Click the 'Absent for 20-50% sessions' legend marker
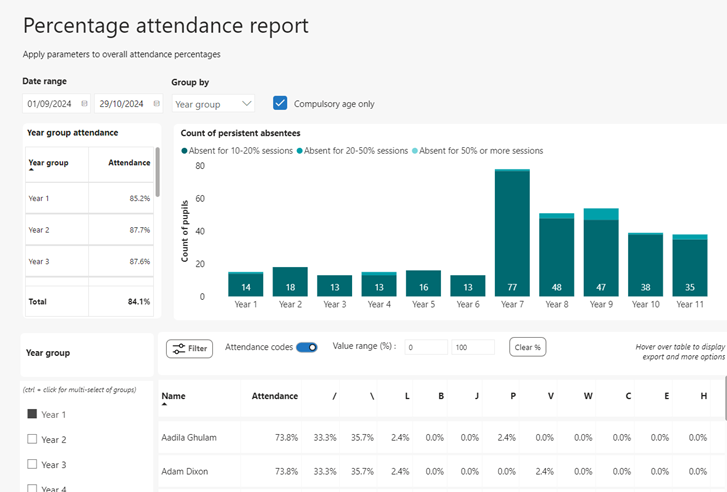The width and height of the screenshot is (727, 492). tap(299, 151)
